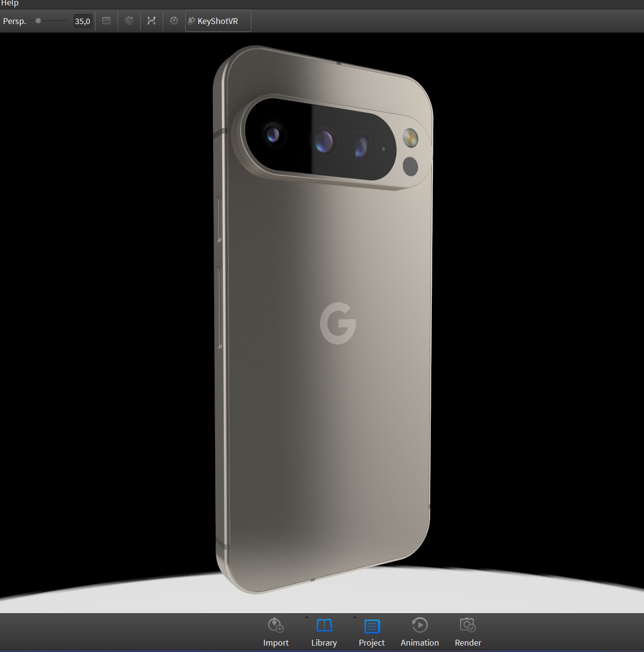Click the Import button
This screenshot has width=644, height=652.
coord(276,632)
